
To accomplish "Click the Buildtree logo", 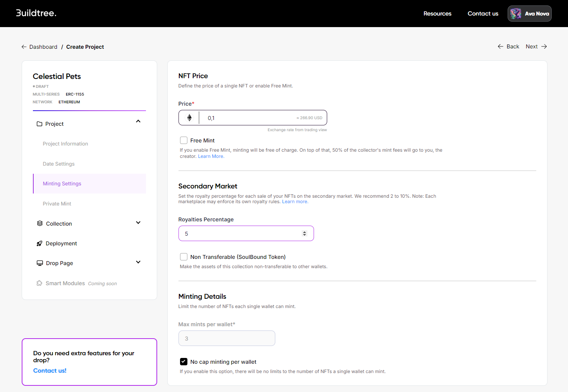I will click(x=36, y=13).
